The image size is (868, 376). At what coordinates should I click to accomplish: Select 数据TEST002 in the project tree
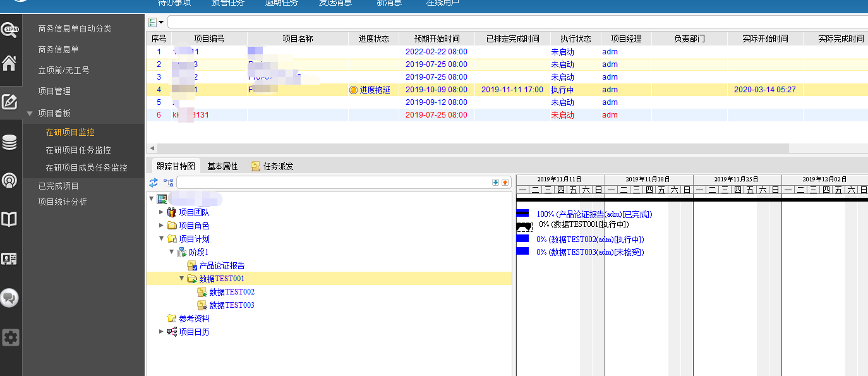pyautogui.click(x=232, y=292)
